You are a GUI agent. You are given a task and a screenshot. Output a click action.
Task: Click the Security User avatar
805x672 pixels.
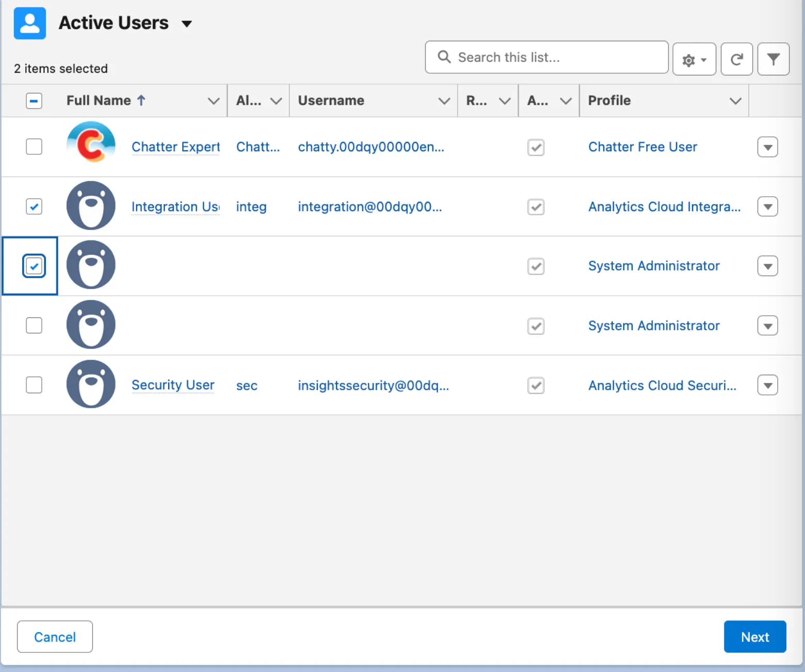91,384
